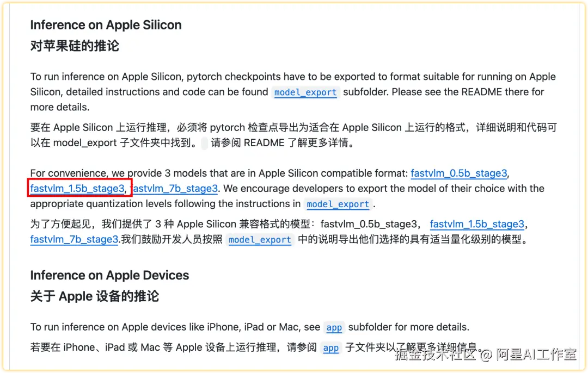Open the app link in the Chinese sentence
588x373 pixels.
click(331, 348)
